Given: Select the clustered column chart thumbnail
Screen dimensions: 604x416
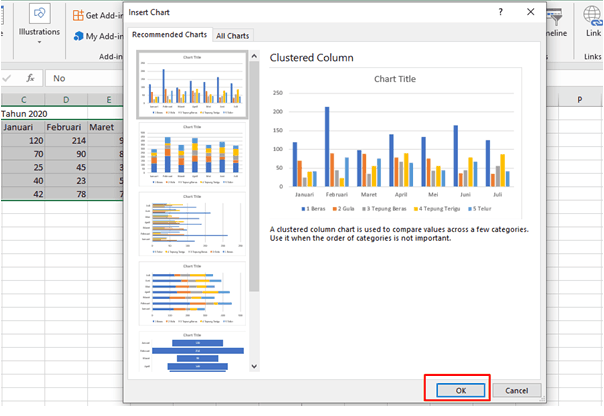Looking at the screenshot, I should [191, 84].
